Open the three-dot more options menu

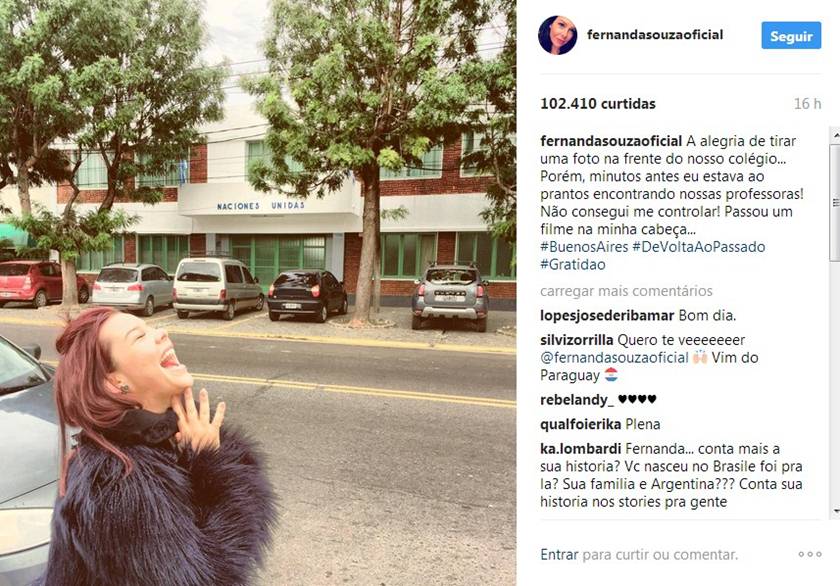click(x=809, y=554)
